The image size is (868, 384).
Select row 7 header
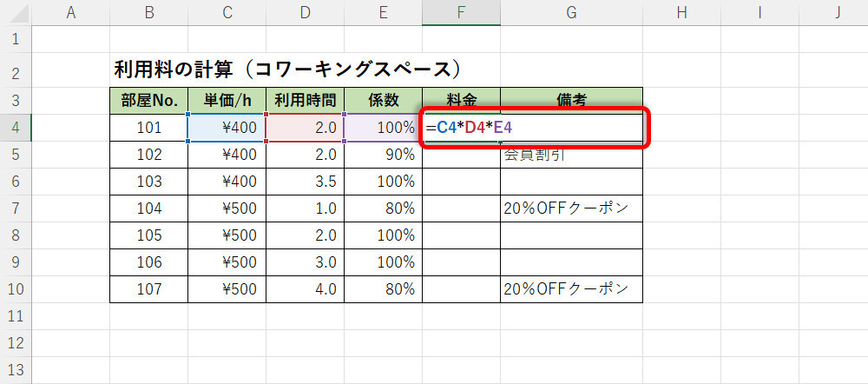16,209
